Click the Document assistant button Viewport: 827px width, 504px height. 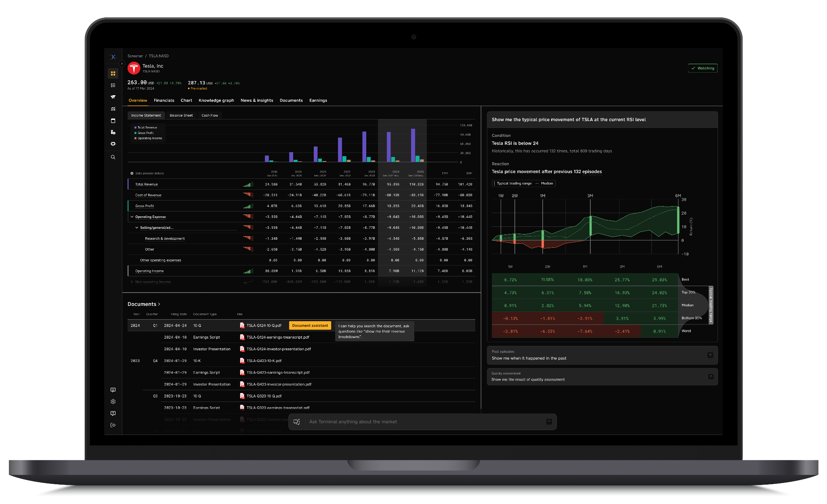click(310, 326)
